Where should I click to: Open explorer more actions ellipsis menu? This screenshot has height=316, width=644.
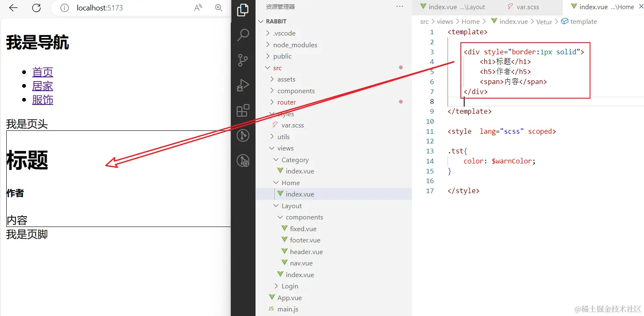tap(400, 6)
